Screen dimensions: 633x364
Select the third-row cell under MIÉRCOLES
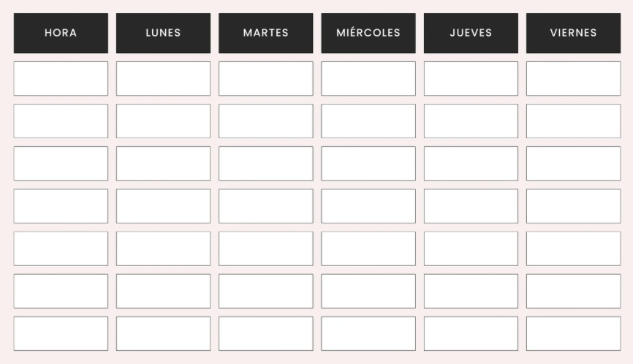tap(368, 164)
